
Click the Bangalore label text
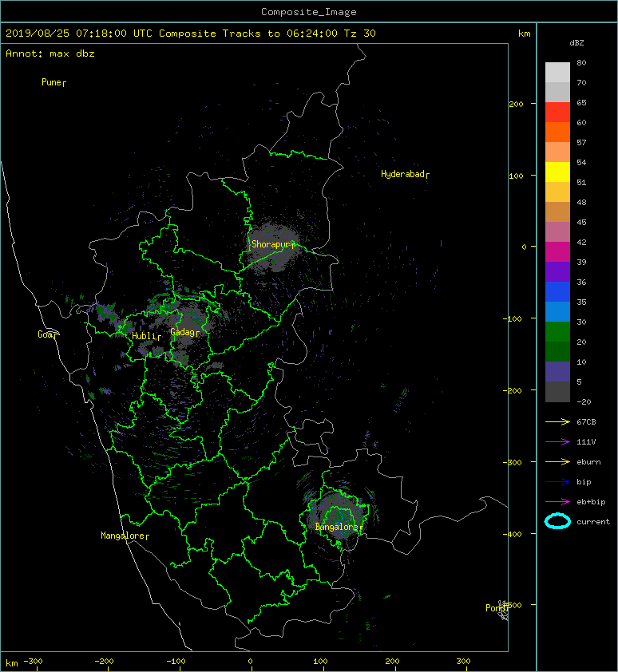coord(337,527)
